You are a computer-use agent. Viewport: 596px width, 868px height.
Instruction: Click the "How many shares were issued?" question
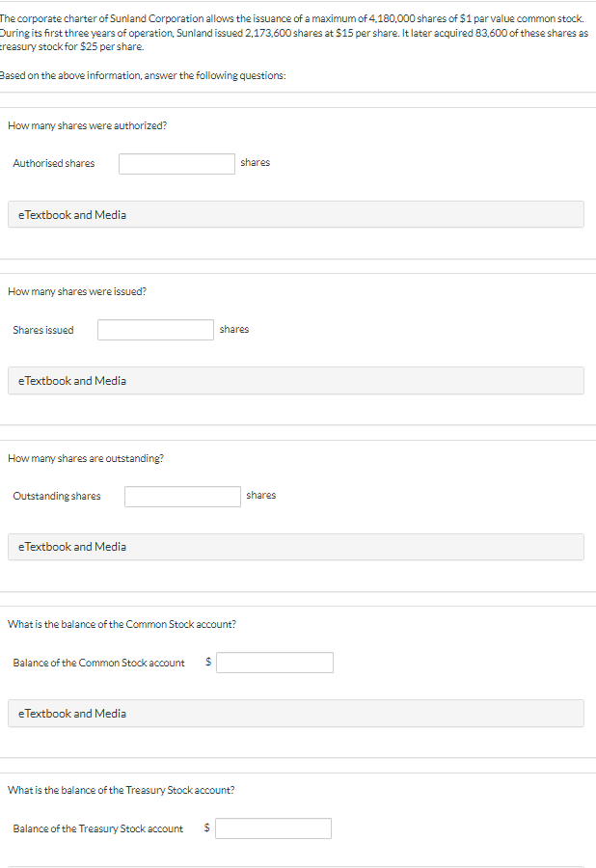[77, 291]
